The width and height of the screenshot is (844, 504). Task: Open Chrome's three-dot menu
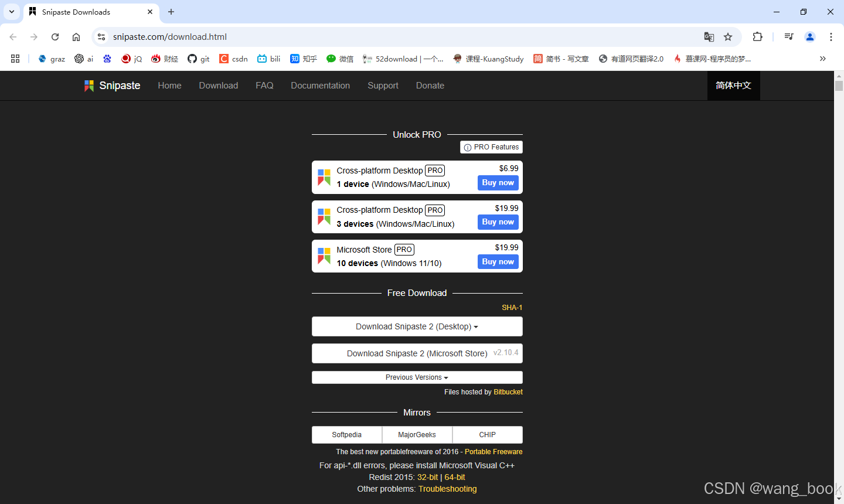pos(831,37)
